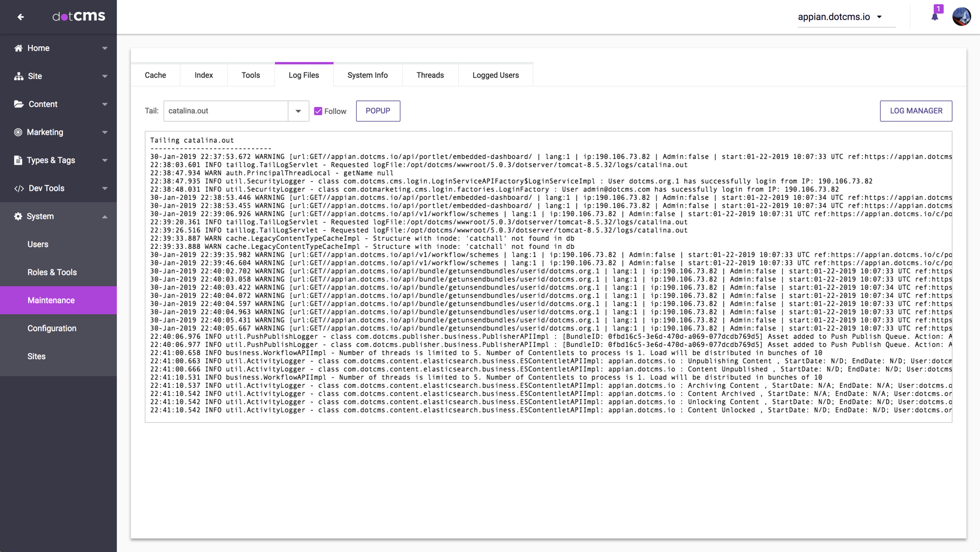Screen dimensions: 980x552
Task: Open the user avatar menu
Action: click(961, 16)
